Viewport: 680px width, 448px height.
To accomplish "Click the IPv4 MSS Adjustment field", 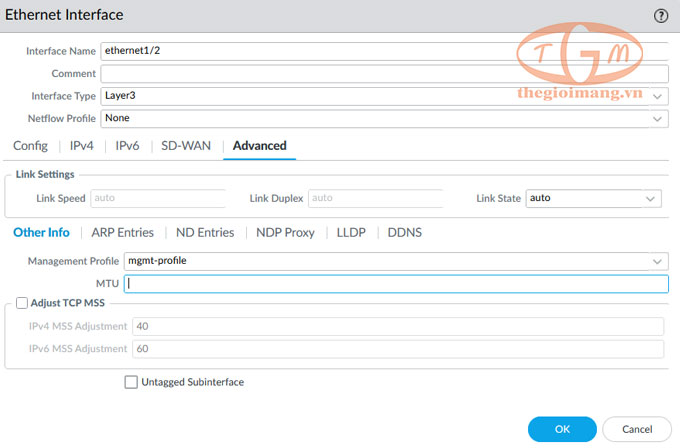I will coord(398,326).
